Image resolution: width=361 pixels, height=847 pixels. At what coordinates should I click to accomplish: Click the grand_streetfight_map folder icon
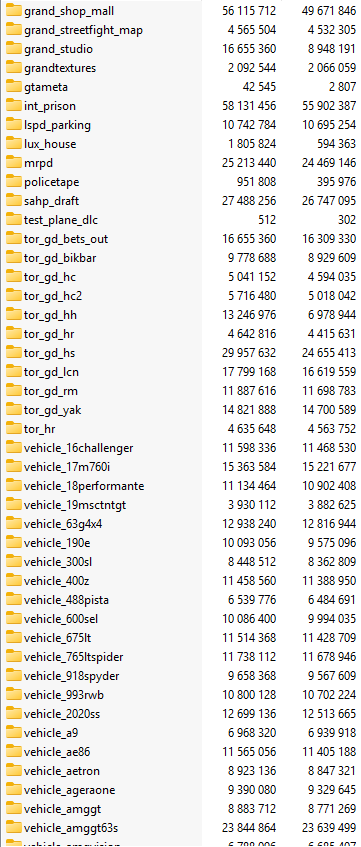14,30
